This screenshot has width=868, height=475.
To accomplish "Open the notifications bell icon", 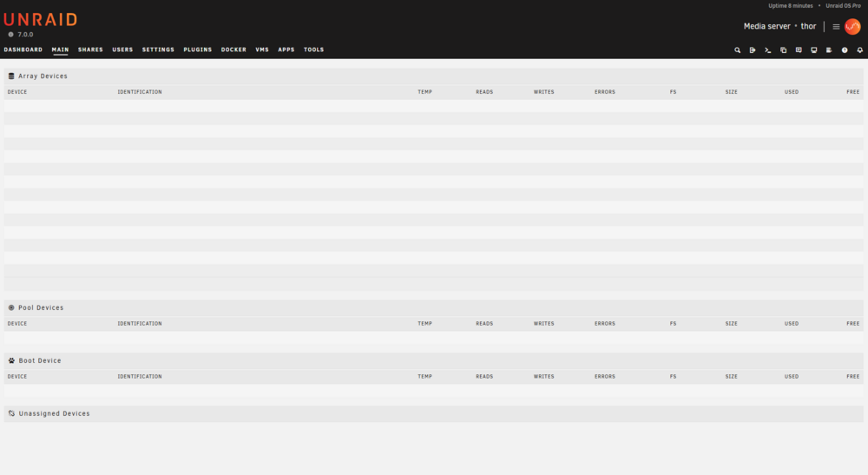I will pos(859,49).
